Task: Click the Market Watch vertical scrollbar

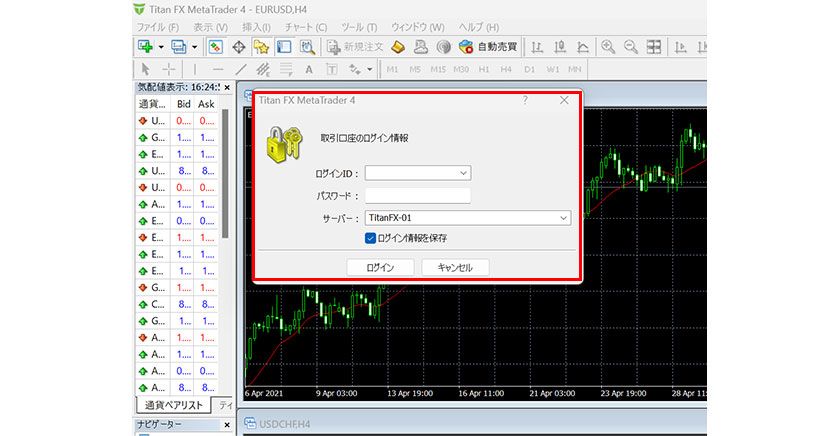Action: pos(226,200)
